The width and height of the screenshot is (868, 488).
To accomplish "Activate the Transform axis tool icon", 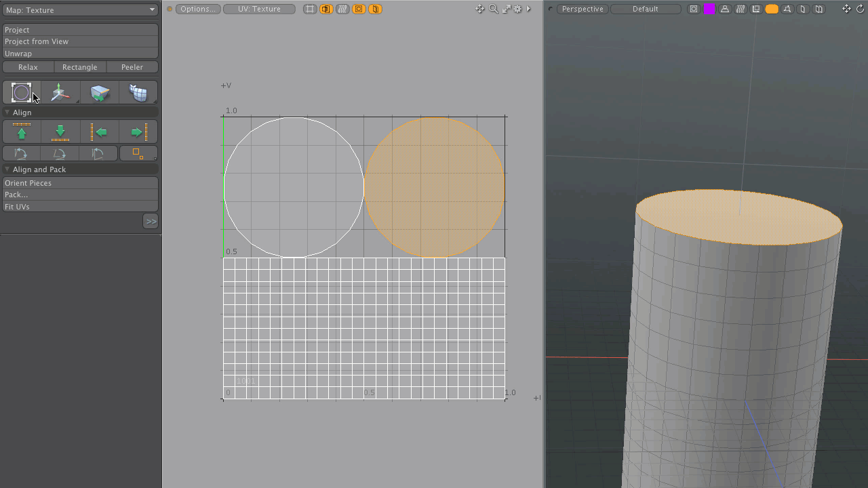I will tap(60, 93).
